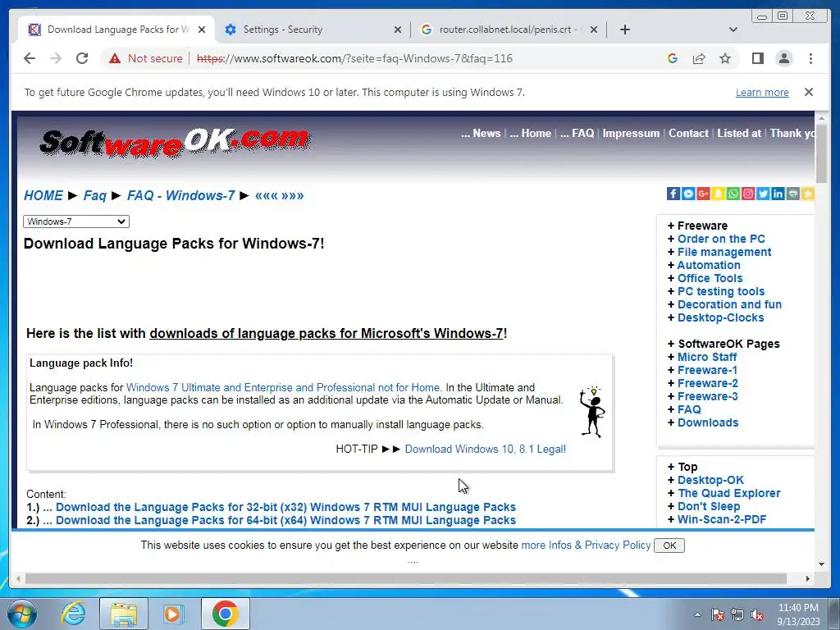
Task: Open tab search chevron dropdown
Action: [x=733, y=30]
